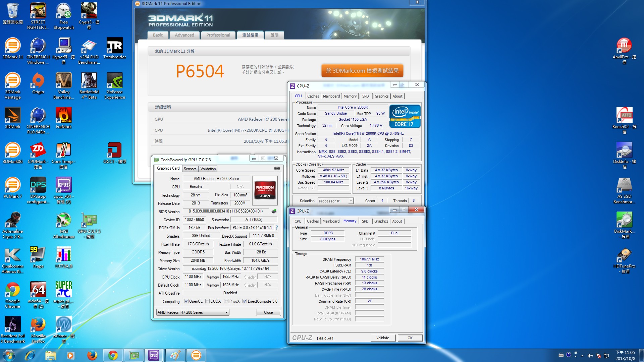Open the AnvilPro desktop shortcut
Image resolution: width=644 pixels, height=362 pixels.
click(x=624, y=51)
